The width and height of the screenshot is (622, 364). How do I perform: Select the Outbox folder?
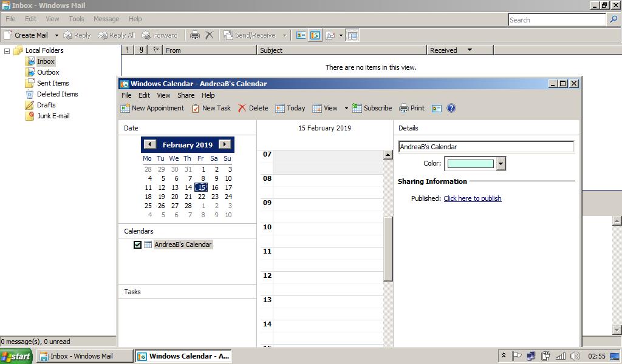click(48, 72)
